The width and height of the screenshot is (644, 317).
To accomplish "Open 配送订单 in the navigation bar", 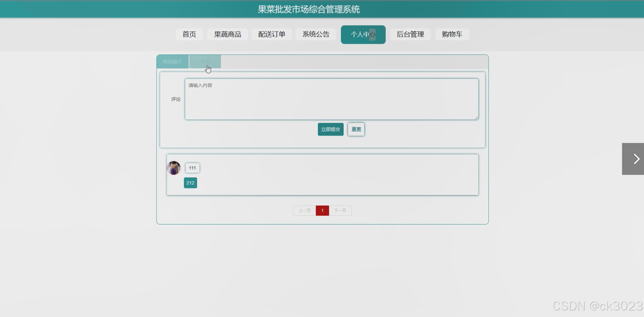I will pos(271,34).
